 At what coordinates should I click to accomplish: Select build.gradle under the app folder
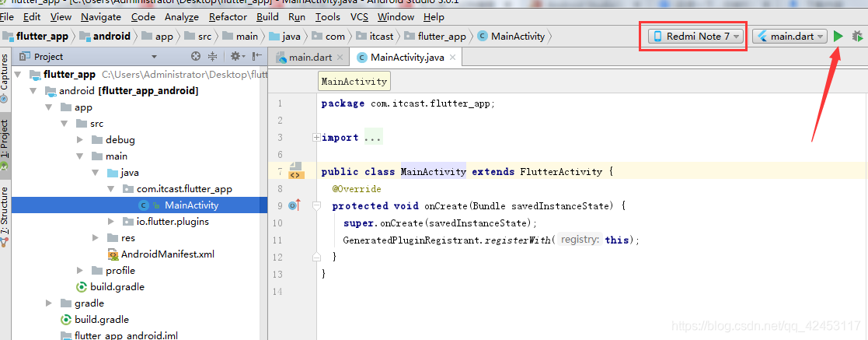click(x=109, y=287)
